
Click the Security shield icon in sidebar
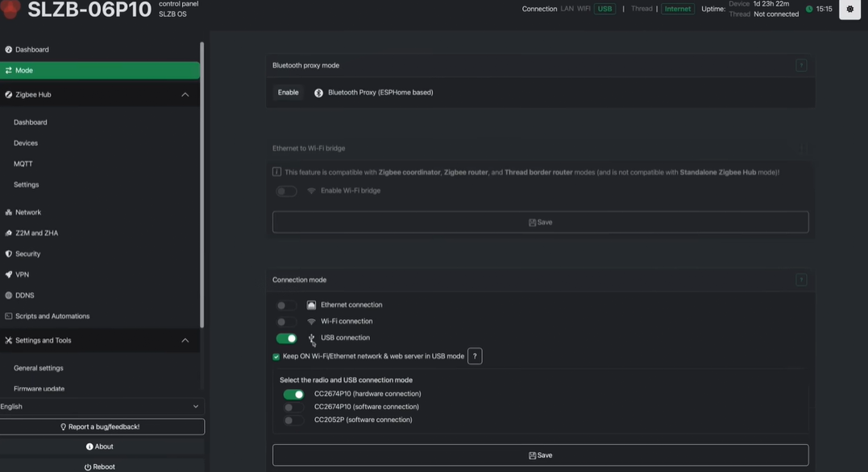[x=8, y=254]
